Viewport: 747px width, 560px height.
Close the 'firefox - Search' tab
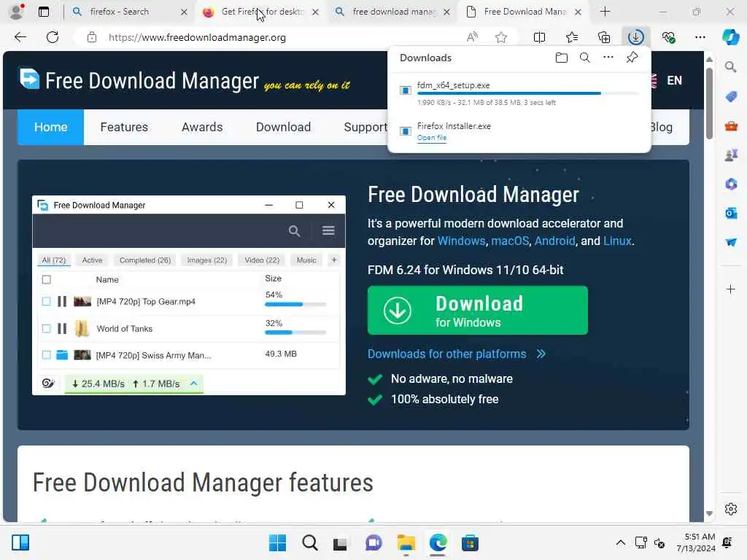pos(184,12)
